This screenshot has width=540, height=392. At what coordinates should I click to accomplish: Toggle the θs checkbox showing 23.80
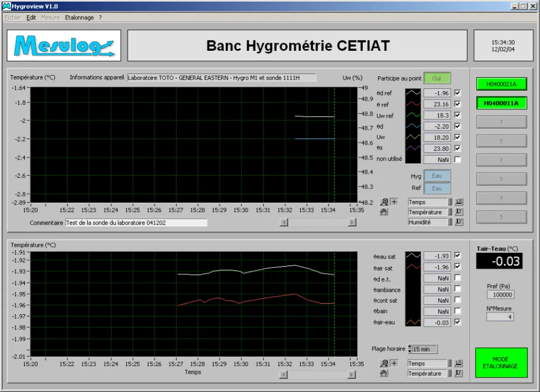(458, 148)
